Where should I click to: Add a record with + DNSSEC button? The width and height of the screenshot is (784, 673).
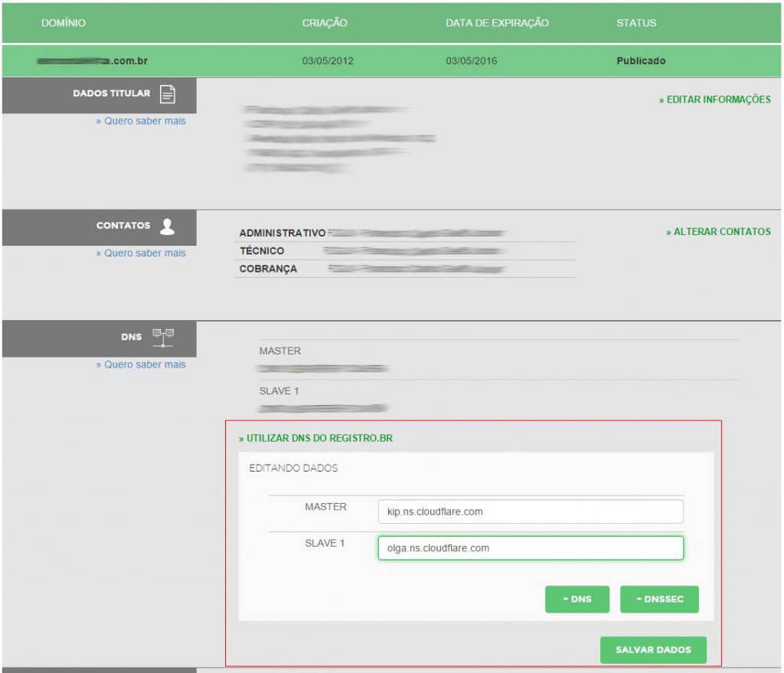(x=659, y=599)
